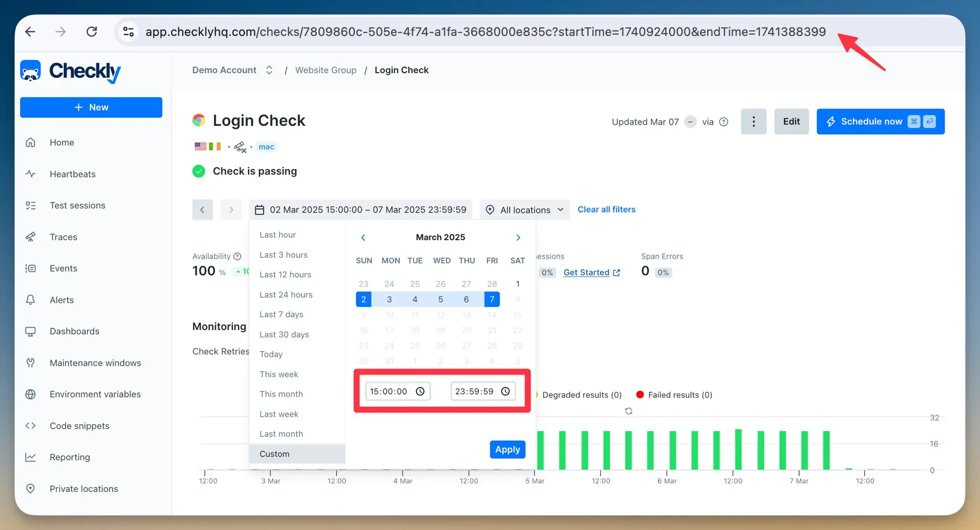Toggle Failed results legend entry

pos(674,395)
